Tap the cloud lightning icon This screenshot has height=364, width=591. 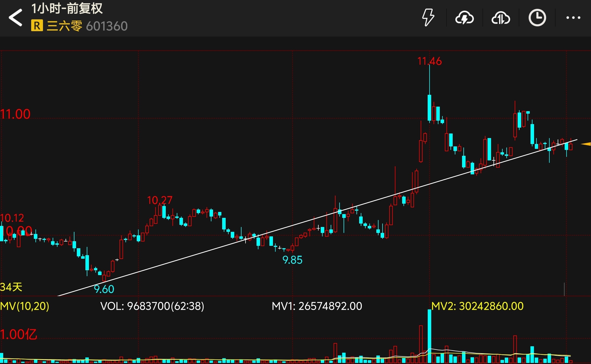click(464, 17)
